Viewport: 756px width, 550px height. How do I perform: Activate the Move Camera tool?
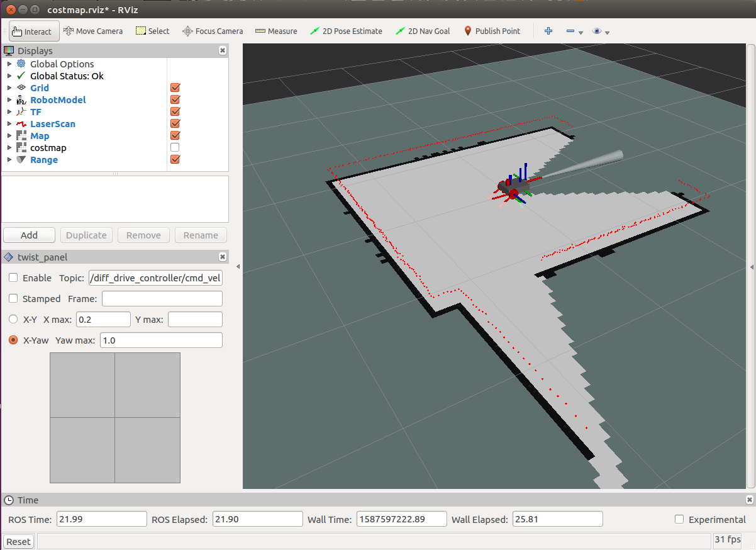(x=93, y=31)
